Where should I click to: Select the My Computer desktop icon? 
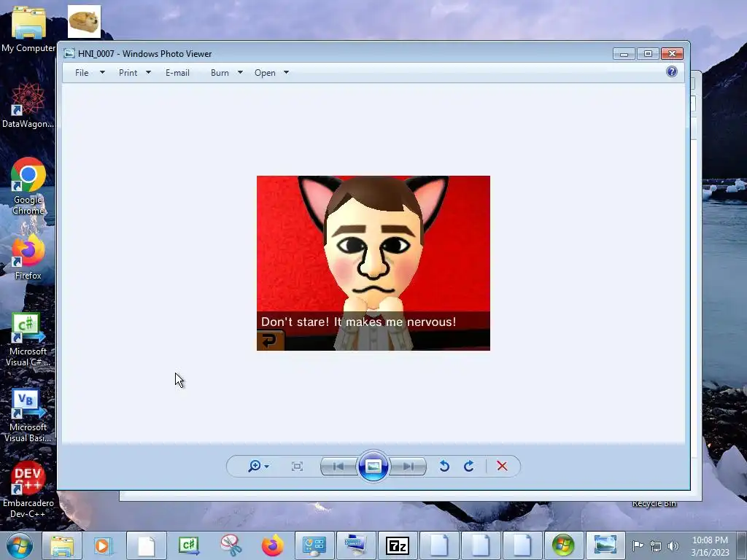(x=28, y=28)
